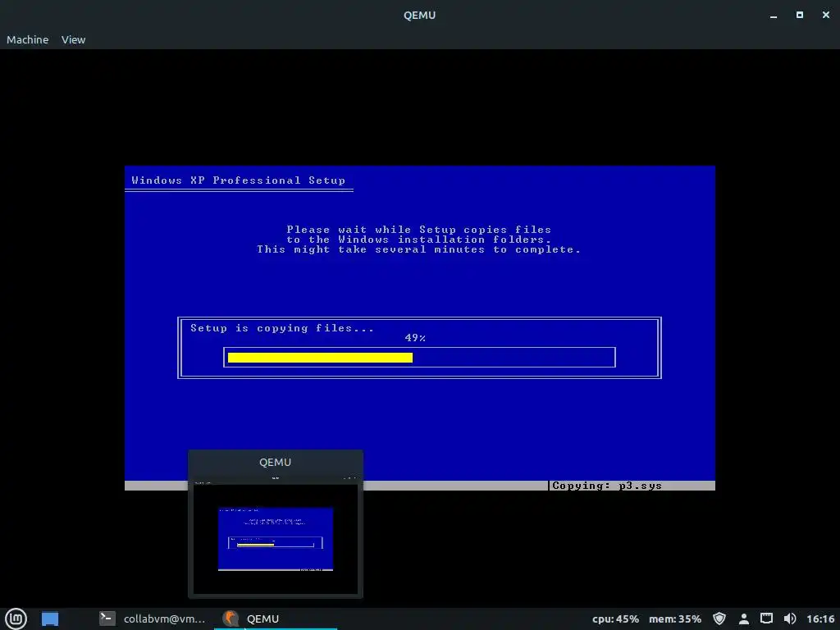Open the Machine menu

[27, 39]
